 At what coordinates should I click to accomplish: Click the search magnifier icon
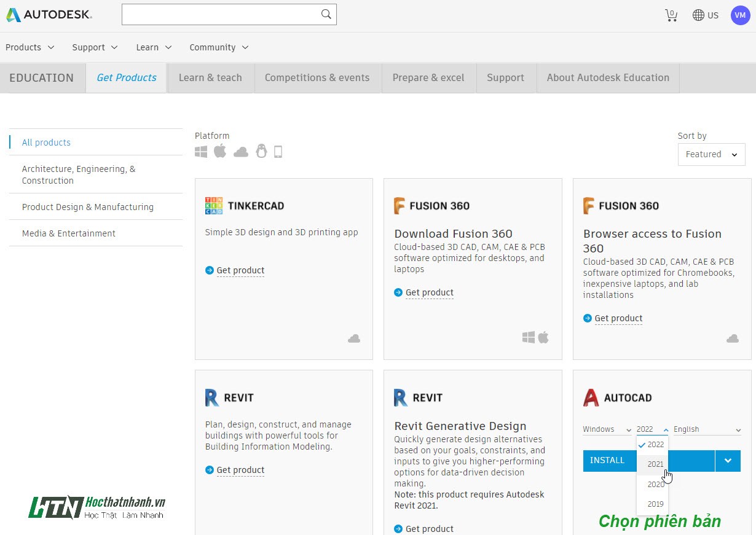tap(326, 14)
